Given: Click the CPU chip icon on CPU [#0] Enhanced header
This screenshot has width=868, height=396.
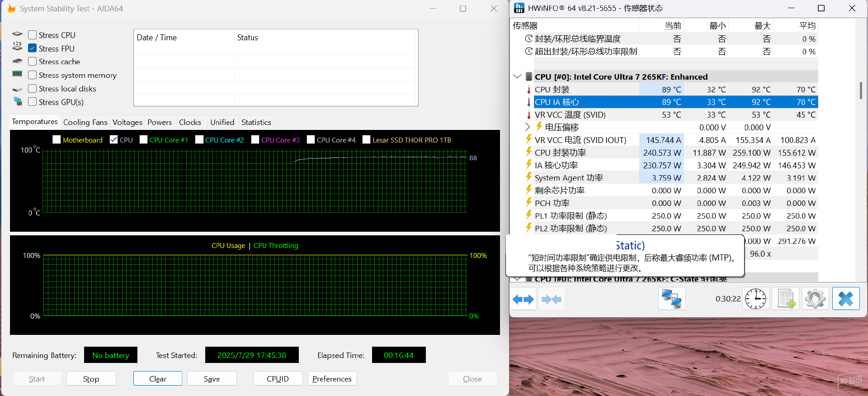Looking at the screenshot, I should point(528,76).
